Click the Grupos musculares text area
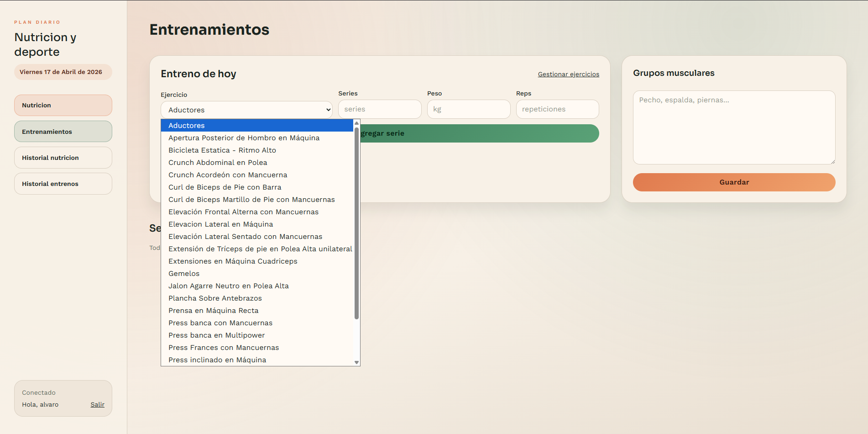868x434 pixels. click(734, 127)
